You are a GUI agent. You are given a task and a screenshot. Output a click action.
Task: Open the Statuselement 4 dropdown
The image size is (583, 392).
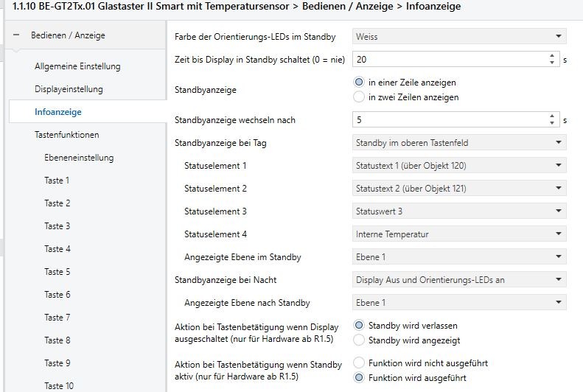click(458, 234)
